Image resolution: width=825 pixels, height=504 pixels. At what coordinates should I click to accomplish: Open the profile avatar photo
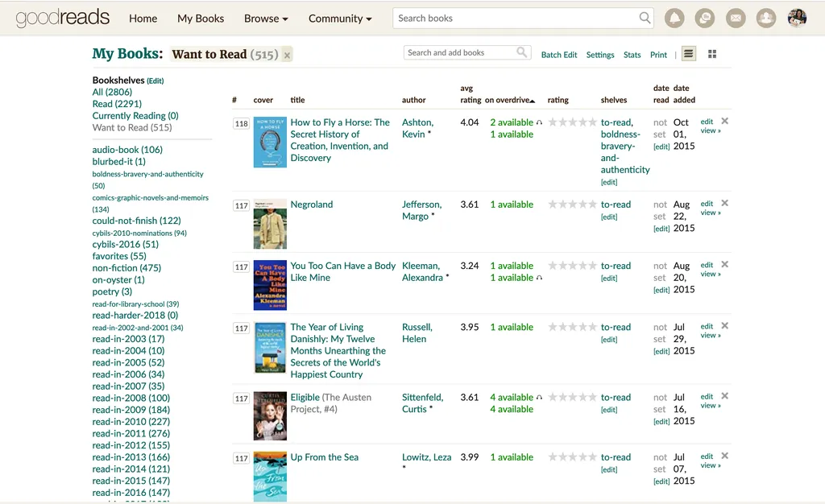[x=797, y=19]
